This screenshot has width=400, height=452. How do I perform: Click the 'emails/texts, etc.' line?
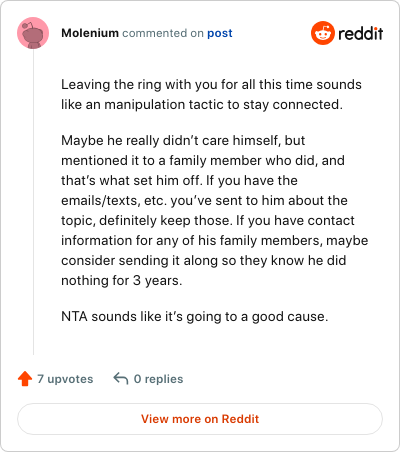tap(204, 201)
